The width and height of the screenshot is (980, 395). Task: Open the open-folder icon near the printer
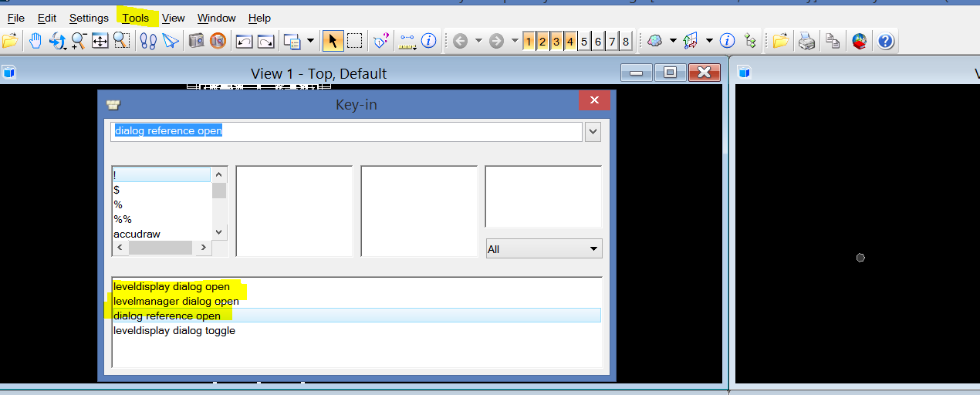click(780, 41)
